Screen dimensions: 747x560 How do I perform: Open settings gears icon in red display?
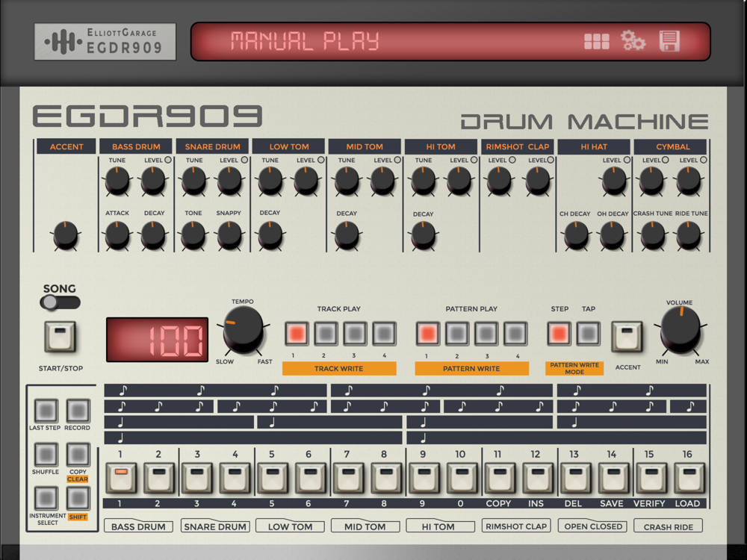coord(633,40)
